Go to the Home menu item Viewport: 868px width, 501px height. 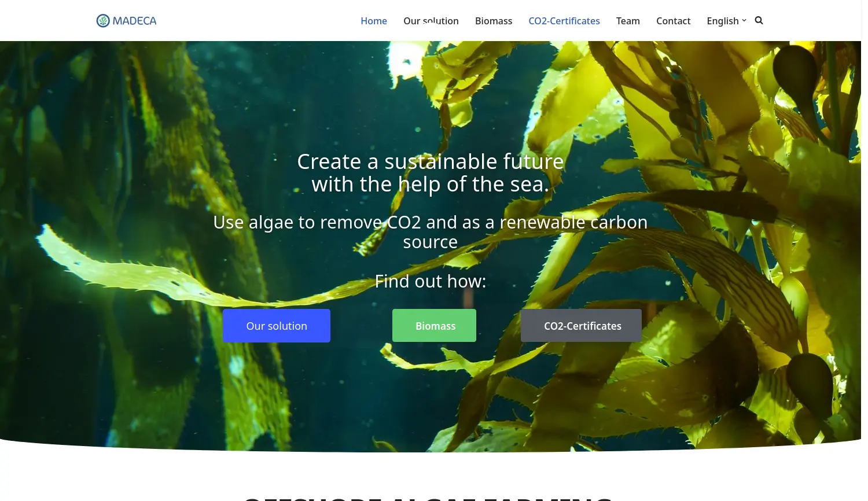click(x=374, y=21)
